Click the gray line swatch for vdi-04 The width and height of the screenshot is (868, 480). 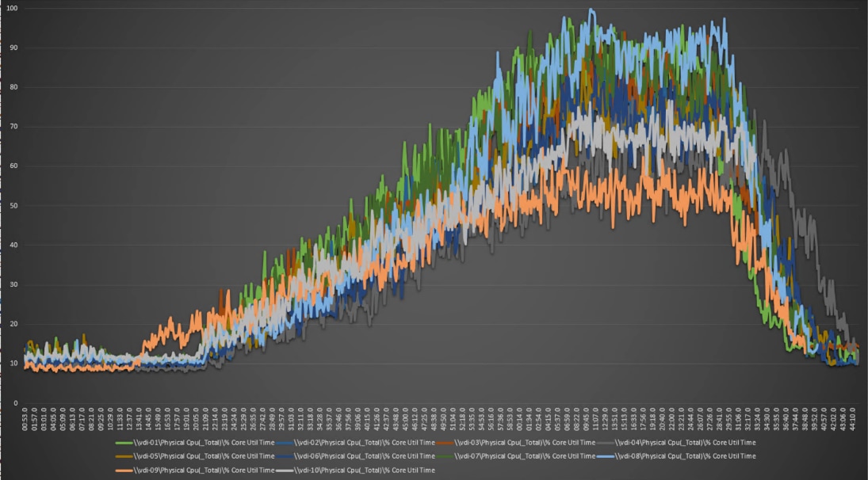pos(606,443)
